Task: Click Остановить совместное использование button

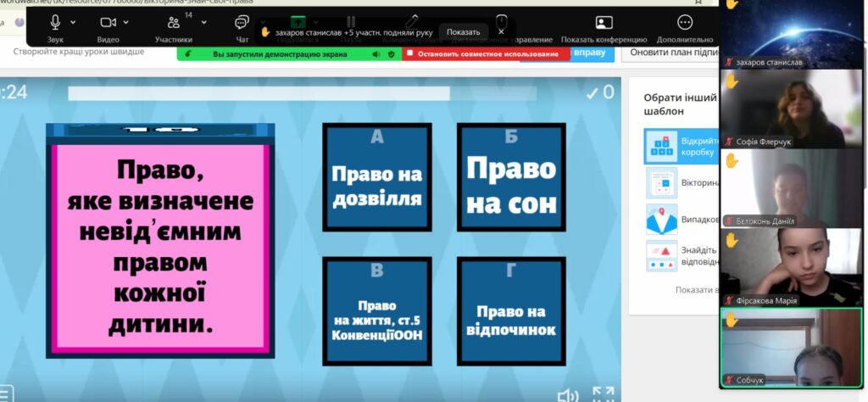Action: point(486,53)
